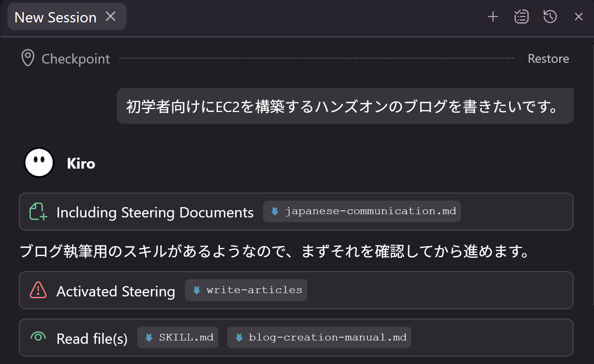The height and width of the screenshot is (364, 594).
Task: Select the New Session tab
Action: click(55, 17)
